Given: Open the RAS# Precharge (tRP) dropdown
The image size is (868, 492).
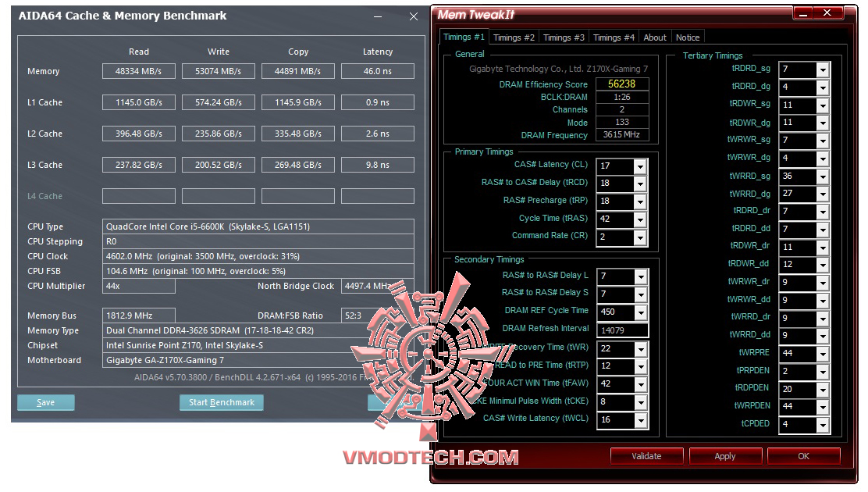Looking at the screenshot, I should 640,201.
